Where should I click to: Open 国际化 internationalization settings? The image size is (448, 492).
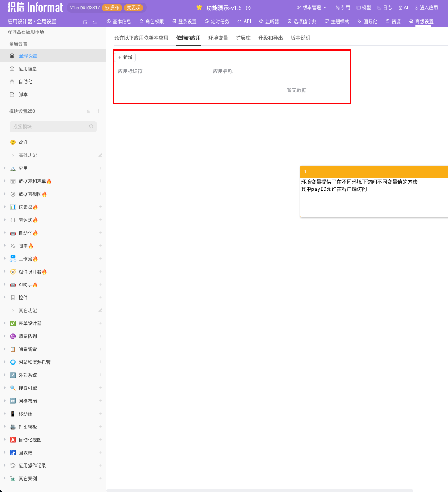[367, 21]
